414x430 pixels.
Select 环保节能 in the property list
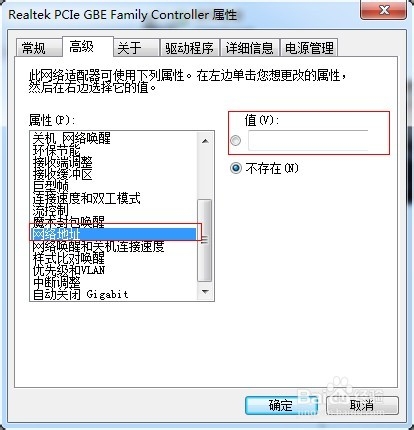point(113,150)
